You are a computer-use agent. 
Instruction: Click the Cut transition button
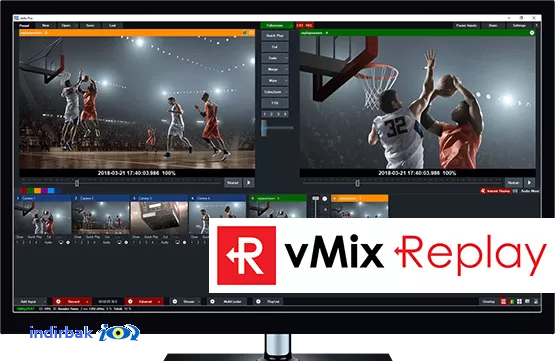tap(275, 47)
